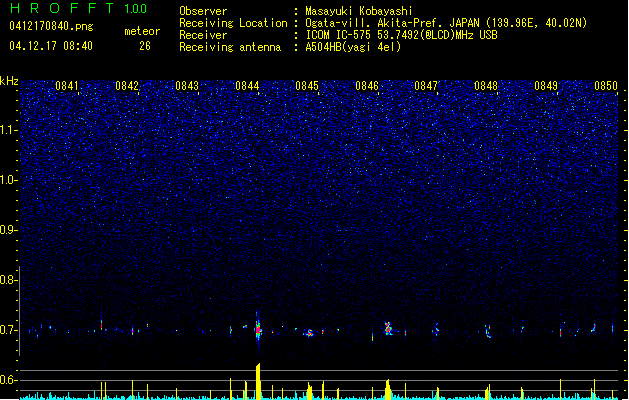The image size is (629, 400).
Task: Select the Ogata-vill. Akita-Pref. JAPAN location text
Action: click(x=446, y=23)
